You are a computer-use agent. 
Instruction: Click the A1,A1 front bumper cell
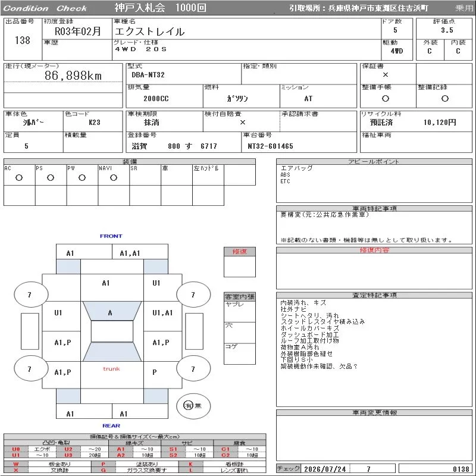[x=140, y=252]
